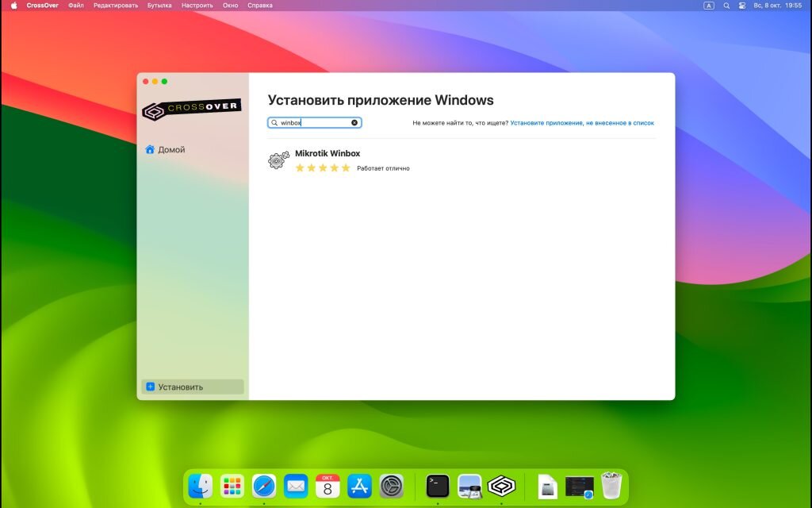Click the five-star rating of Mikrotik Winbox
812x508 pixels.
tap(323, 168)
